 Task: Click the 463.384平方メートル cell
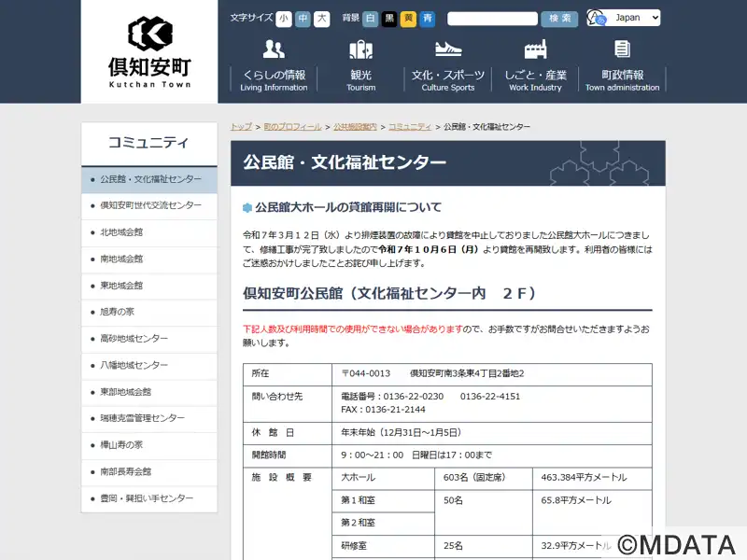coord(592,478)
